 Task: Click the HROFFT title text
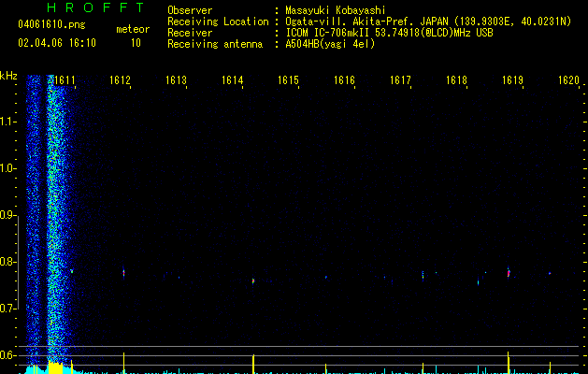(96, 7)
